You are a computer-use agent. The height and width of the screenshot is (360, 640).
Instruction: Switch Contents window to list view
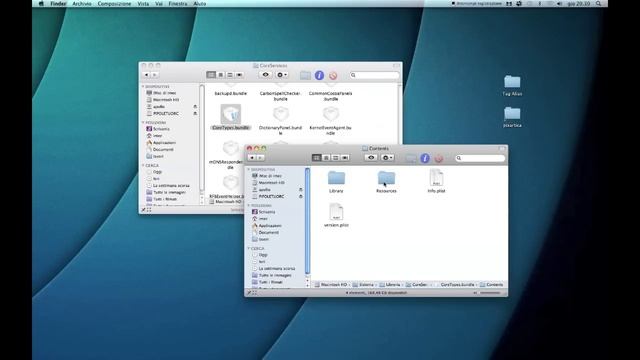326,158
